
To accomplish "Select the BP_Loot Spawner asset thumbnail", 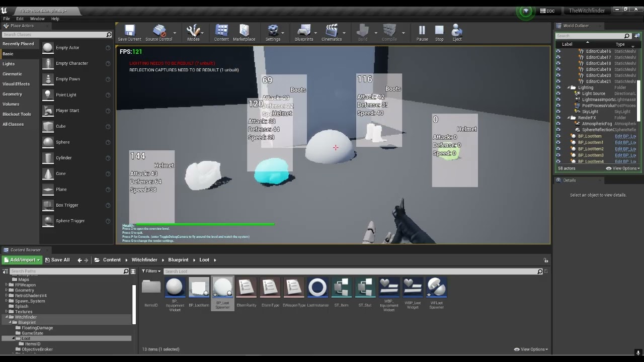I will [x=222, y=294].
